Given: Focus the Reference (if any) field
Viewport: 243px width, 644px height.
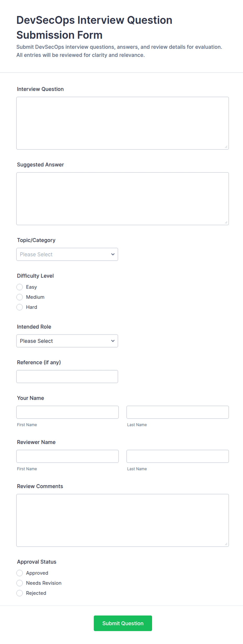Looking at the screenshot, I should 67,377.
